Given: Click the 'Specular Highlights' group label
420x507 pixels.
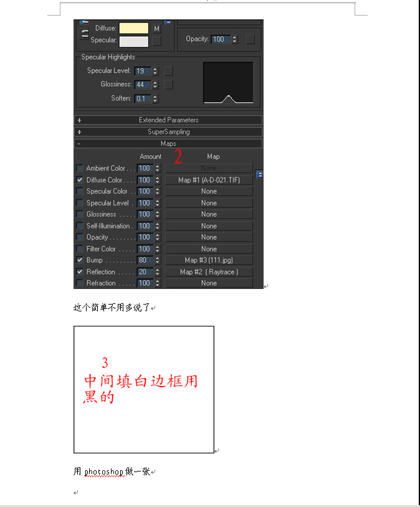Looking at the screenshot, I should (x=108, y=57).
